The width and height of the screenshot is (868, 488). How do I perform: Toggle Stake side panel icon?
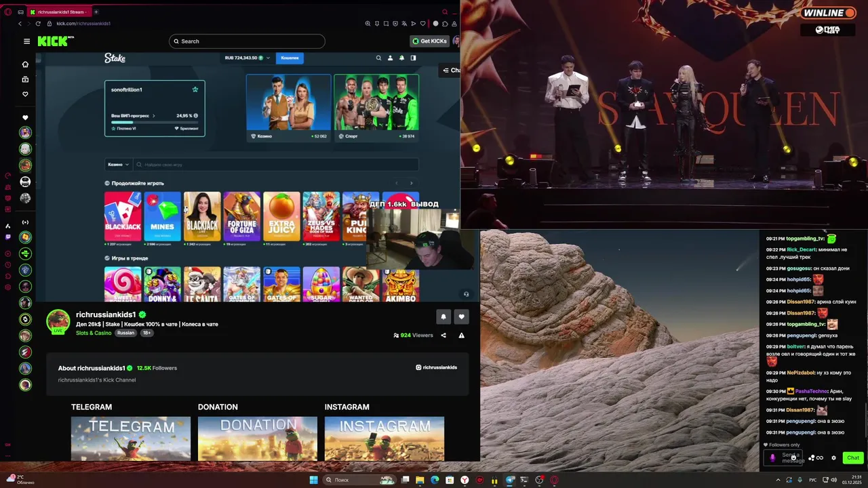tap(413, 58)
